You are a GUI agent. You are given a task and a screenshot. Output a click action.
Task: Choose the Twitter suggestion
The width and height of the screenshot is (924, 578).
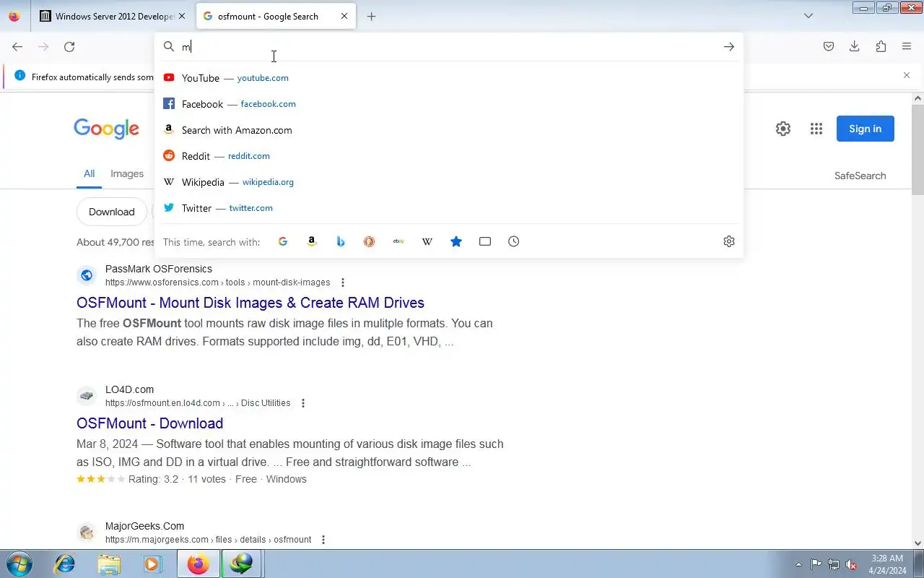point(449,208)
